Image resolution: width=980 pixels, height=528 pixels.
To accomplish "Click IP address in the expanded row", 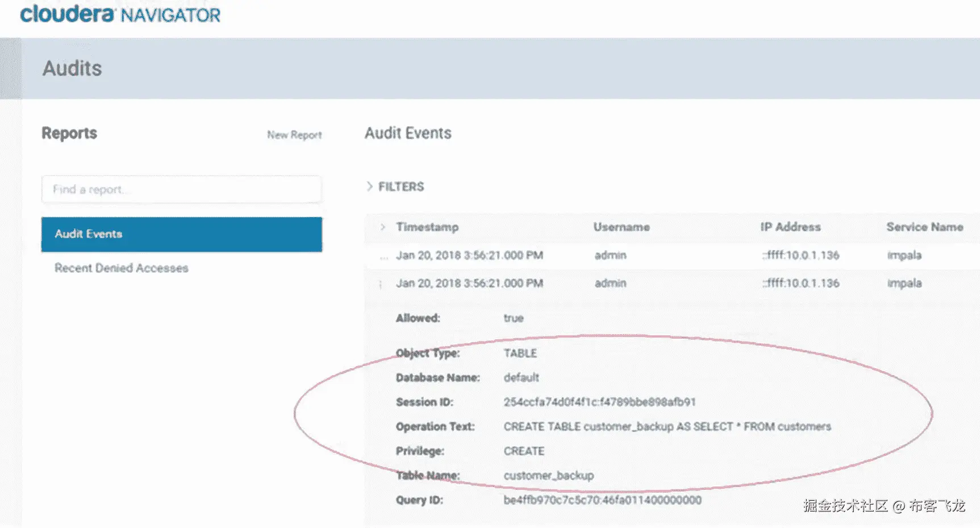I will coord(800,283).
